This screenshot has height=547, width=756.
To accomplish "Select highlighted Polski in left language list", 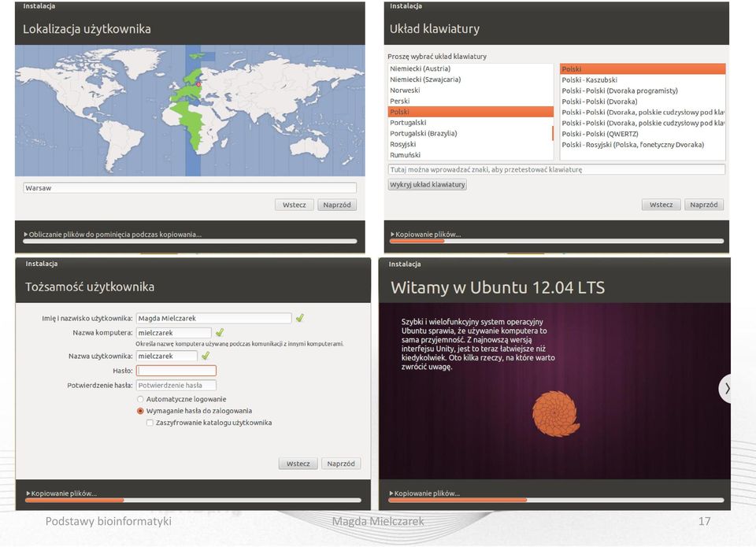I will [470, 112].
